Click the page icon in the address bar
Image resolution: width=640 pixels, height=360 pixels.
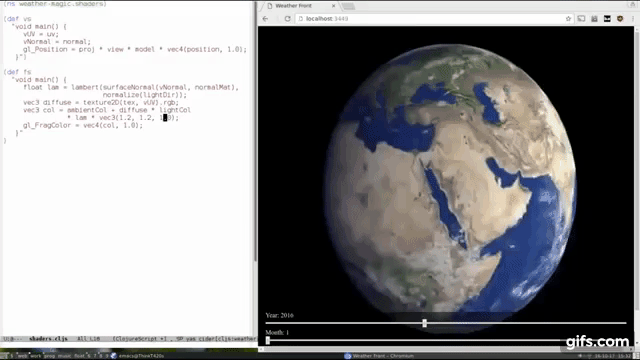coord(301,19)
